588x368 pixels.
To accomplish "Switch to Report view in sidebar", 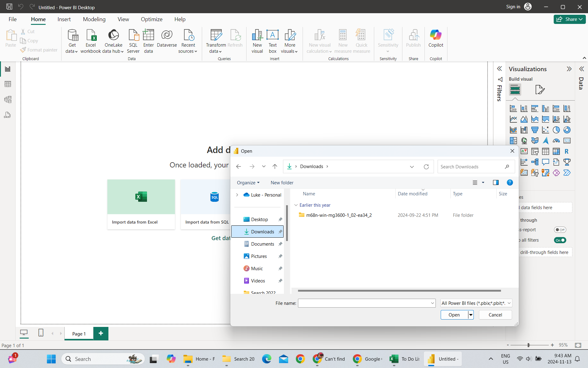I will point(8,69).
